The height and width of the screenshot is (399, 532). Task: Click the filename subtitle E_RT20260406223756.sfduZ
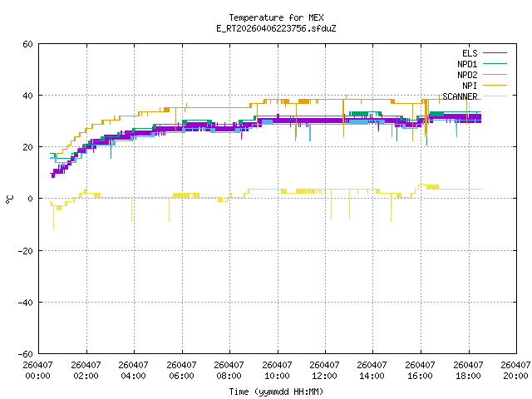point(276,28)
